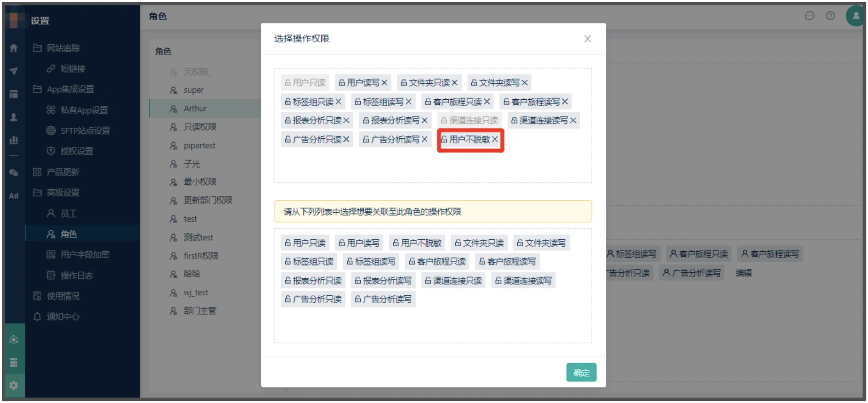
Task: Add 报表分析只读 from the available list
Action: (x=313, y=281)
